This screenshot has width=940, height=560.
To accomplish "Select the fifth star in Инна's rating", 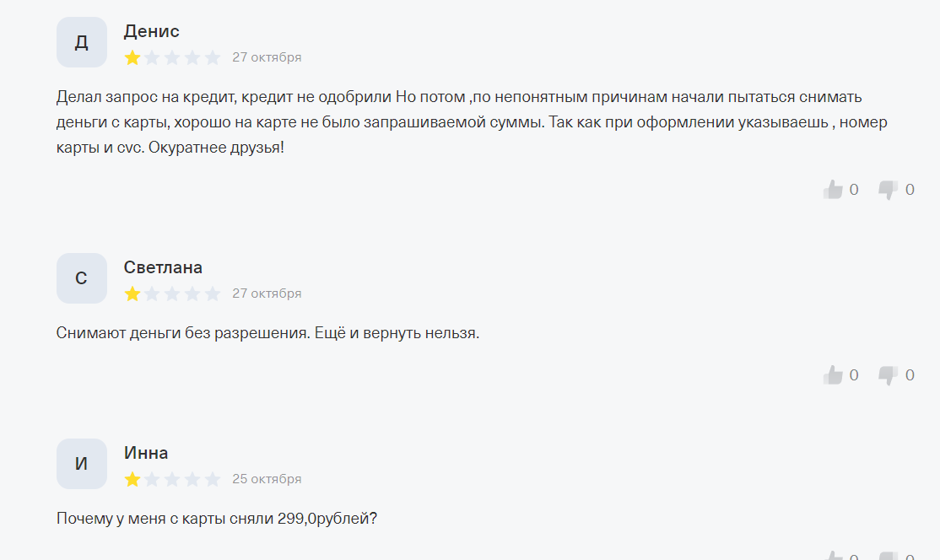I will pos(213,479).
